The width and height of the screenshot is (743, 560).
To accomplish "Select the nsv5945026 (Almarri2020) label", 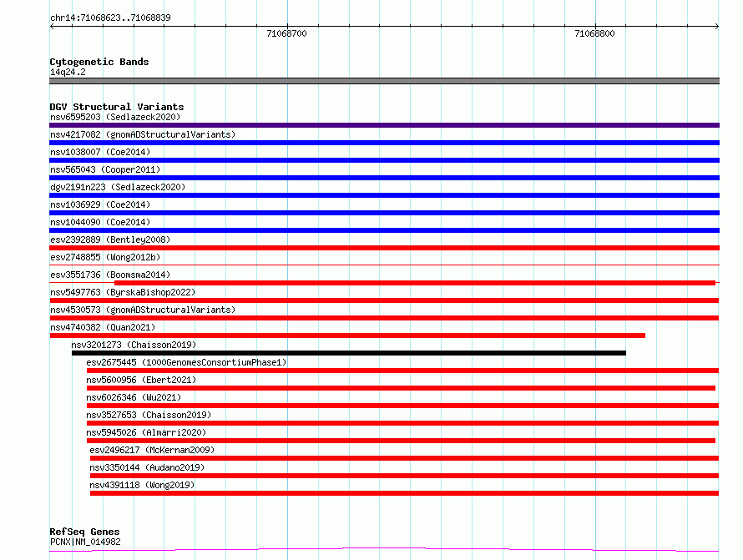I will (146, 432).
